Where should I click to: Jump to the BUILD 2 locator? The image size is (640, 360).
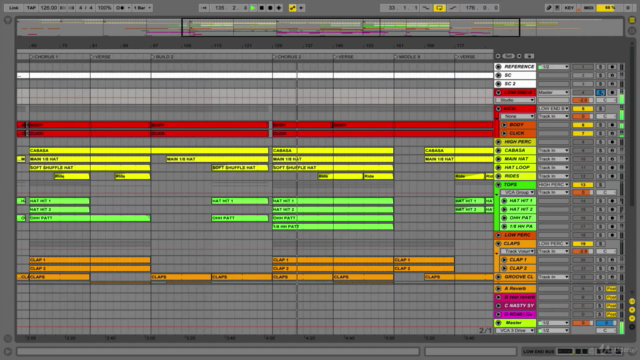point(162,57)
